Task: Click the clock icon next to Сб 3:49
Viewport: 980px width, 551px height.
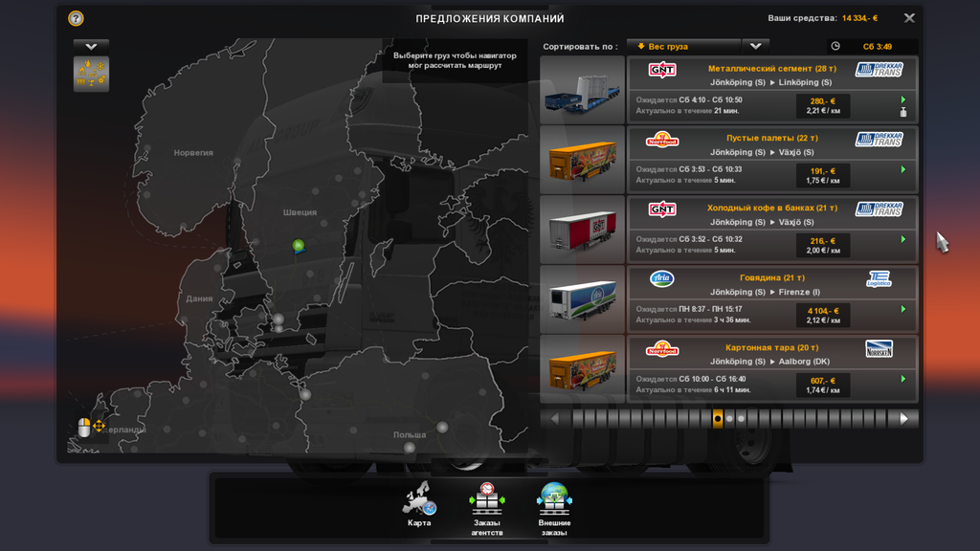Action: [x=835, y=46]
